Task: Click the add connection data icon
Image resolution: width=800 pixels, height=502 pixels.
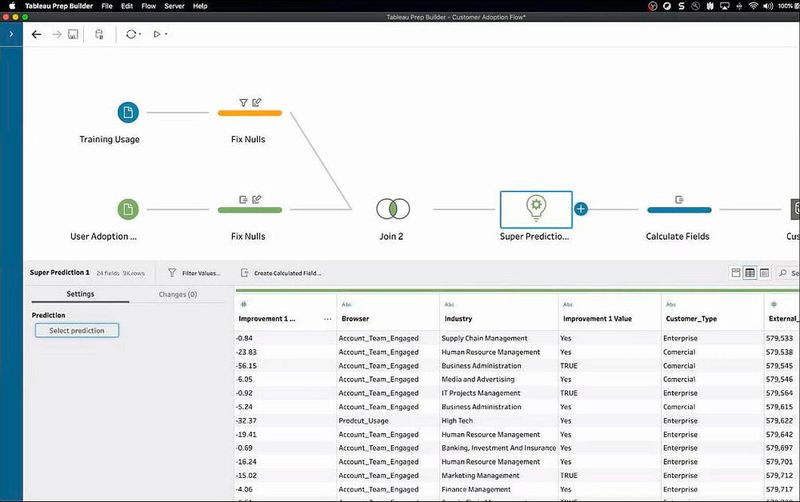Action: click(x=99, y=34)
